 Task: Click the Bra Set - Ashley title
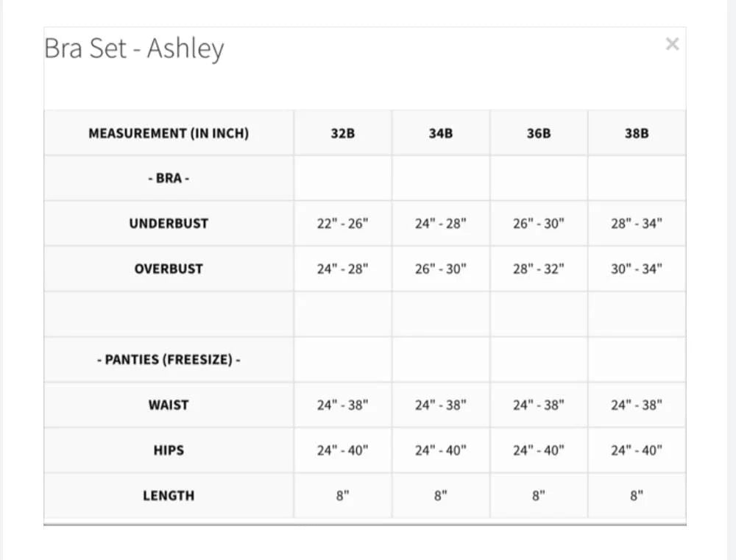134,48
